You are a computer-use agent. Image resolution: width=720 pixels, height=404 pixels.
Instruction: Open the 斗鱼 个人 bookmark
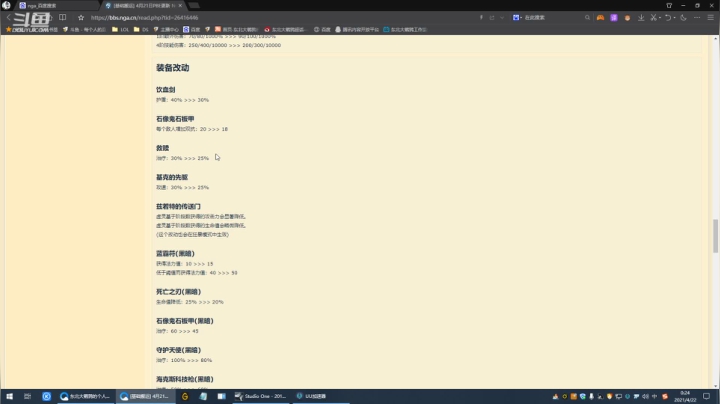click(84, 29)
